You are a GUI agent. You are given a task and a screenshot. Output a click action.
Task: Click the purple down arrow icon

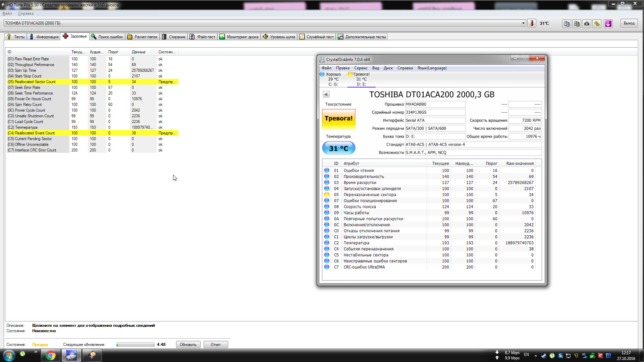tap(608, 23)
